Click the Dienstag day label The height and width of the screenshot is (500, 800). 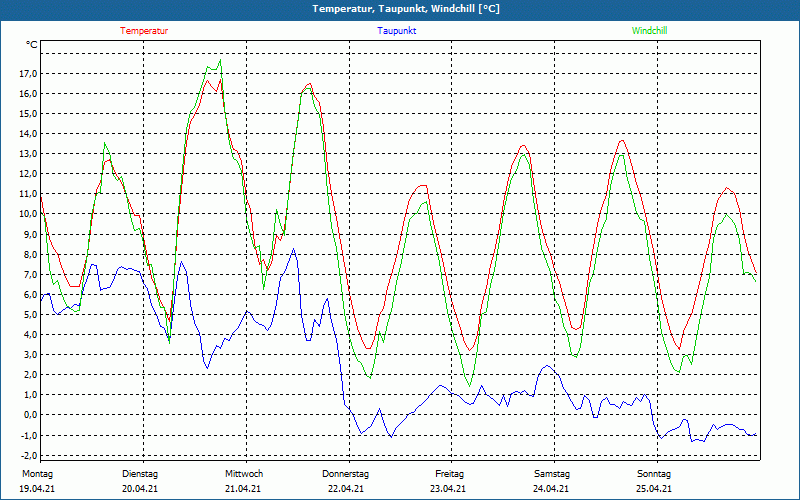coord(140,473)
